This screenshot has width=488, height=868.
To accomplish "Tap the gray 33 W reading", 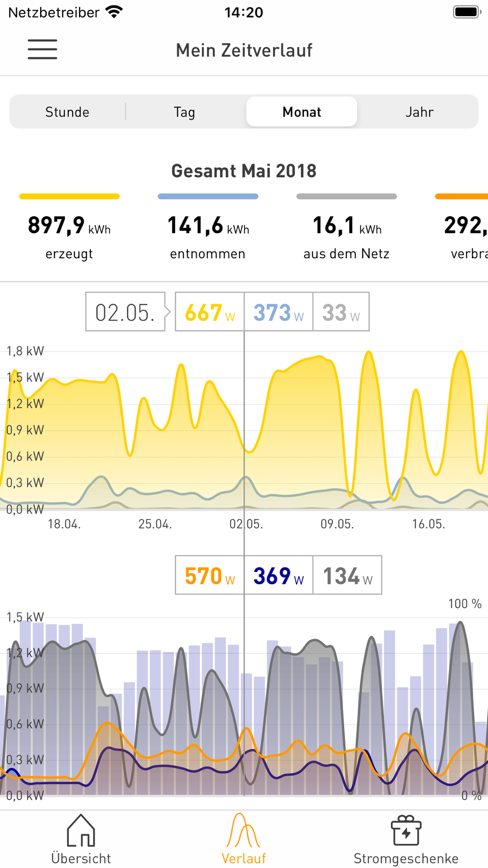I will click(x=341, y=312).
